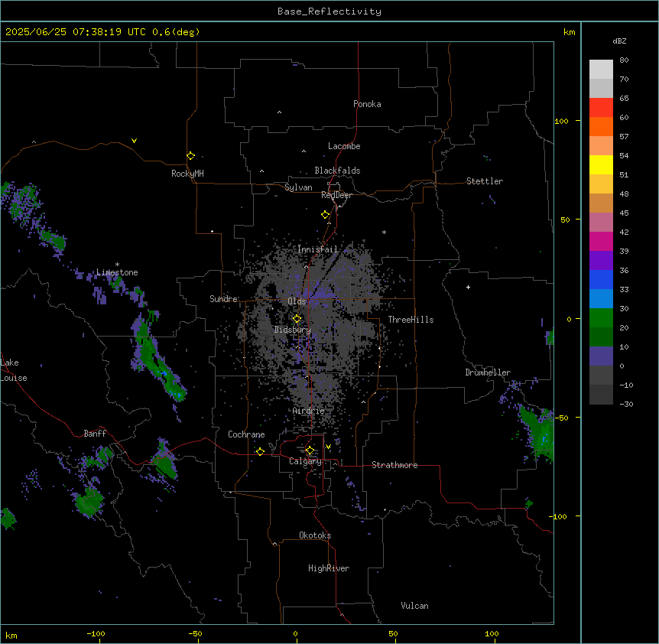Click the km unit label at top right
Image resolution: width=659 pixels, height=644 pixels.
[569, 32]
